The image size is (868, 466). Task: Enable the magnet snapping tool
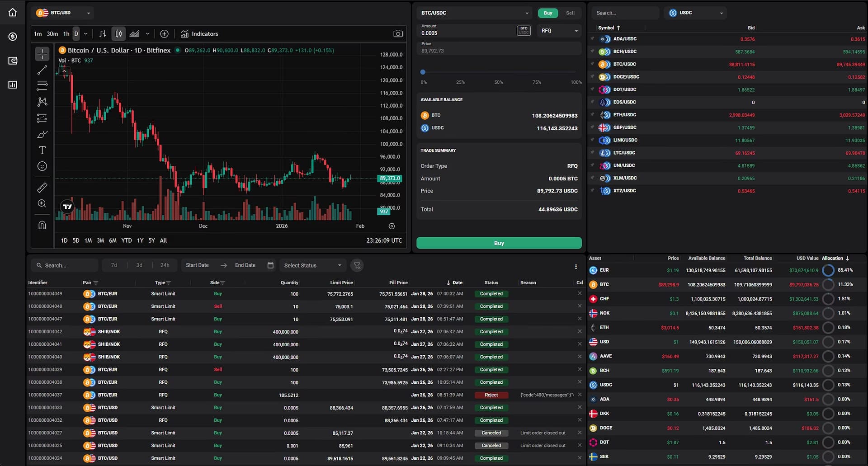tap(42, 225)
